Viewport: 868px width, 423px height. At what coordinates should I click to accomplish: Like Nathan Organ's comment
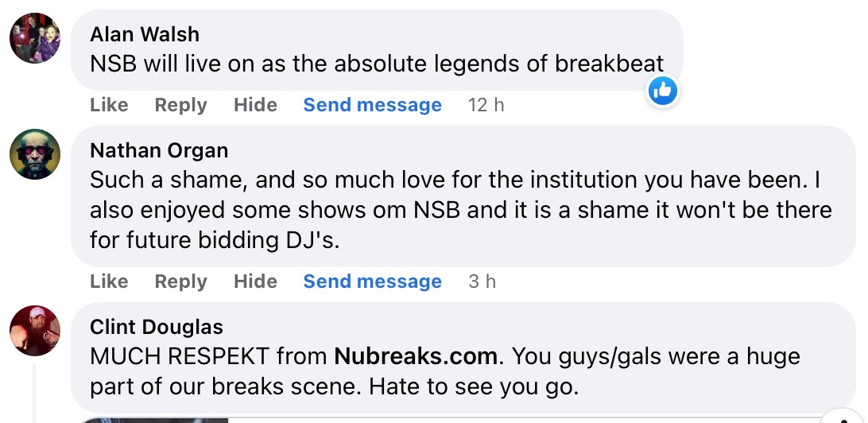click(x=109, y=281)
